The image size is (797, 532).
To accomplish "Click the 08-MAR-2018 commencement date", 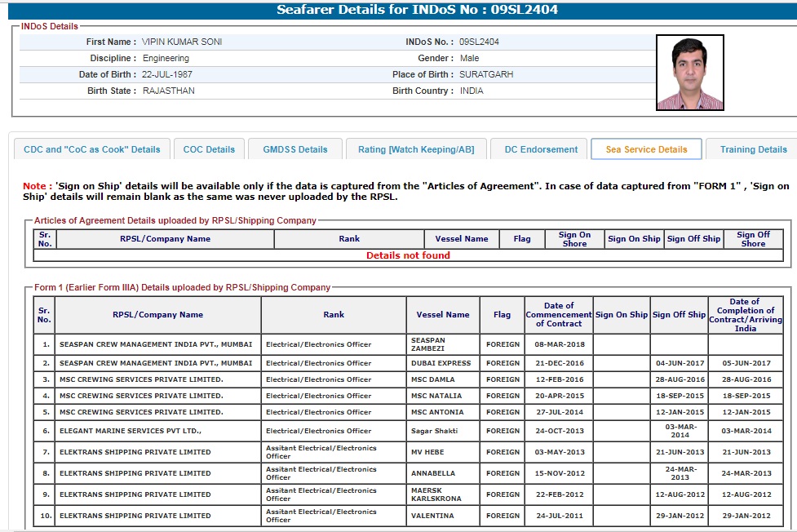I will [559, 344].
